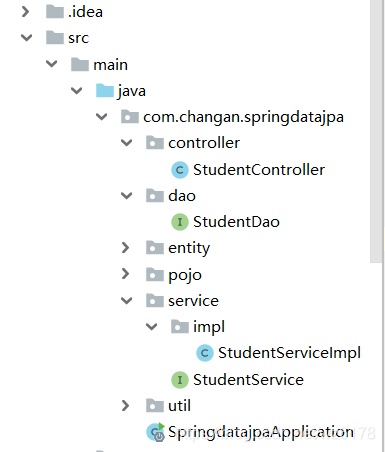
Task: Click the StudentService interface icon
Action: tap(180, 380)
